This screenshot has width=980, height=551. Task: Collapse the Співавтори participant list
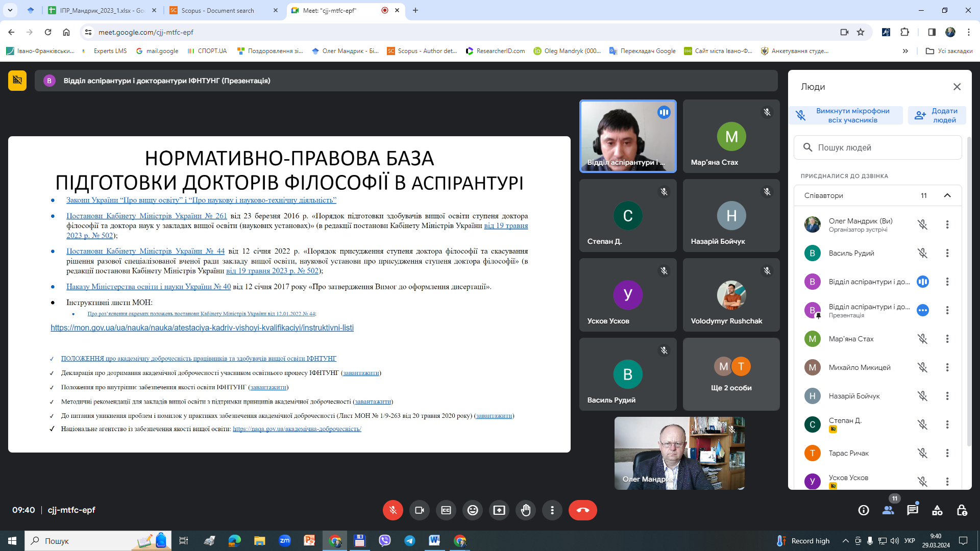(x=947, y=195)
